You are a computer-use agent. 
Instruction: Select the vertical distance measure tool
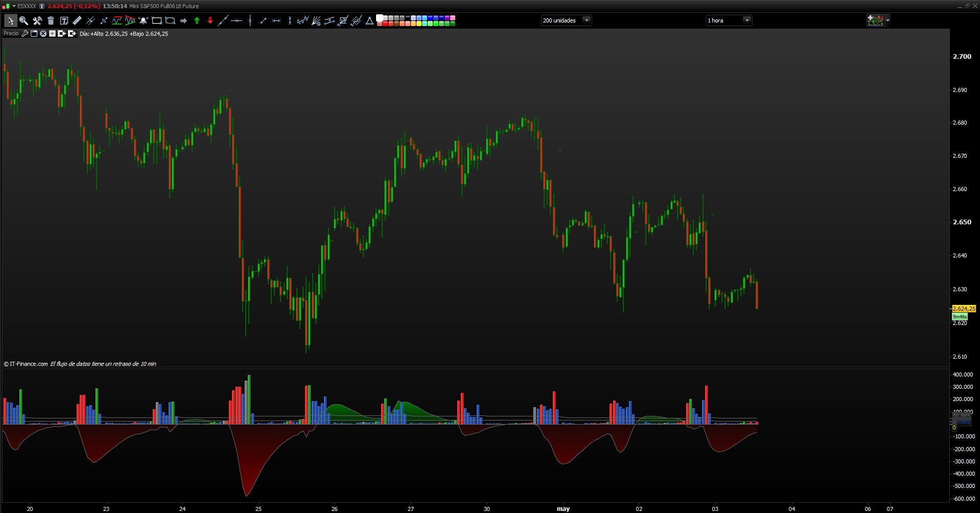point(290,20)
